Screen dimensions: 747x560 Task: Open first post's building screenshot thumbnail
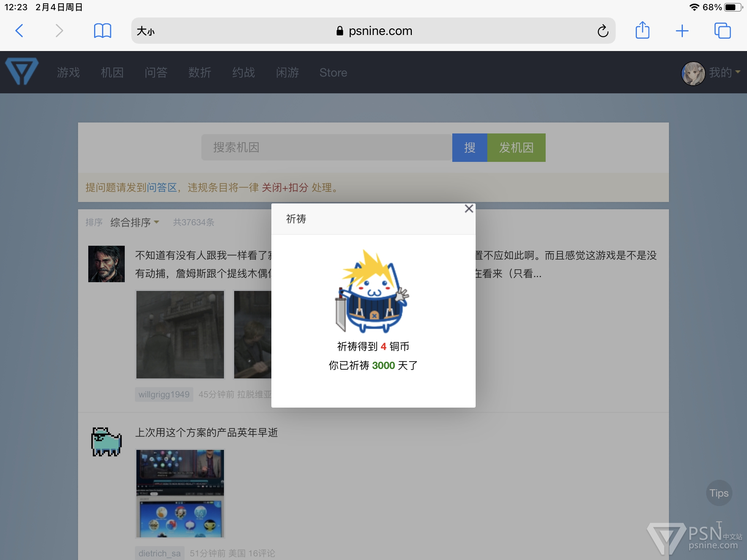tap(180, 334)
